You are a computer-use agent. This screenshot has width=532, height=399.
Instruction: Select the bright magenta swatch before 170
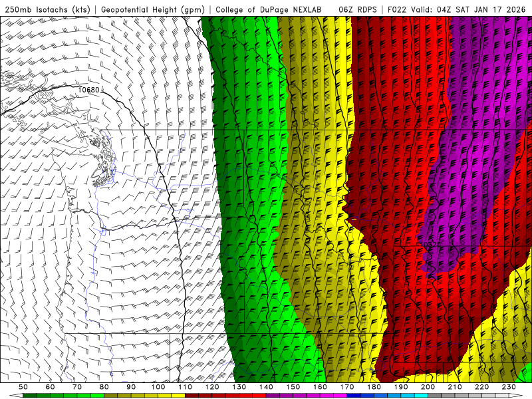[340, 395]
